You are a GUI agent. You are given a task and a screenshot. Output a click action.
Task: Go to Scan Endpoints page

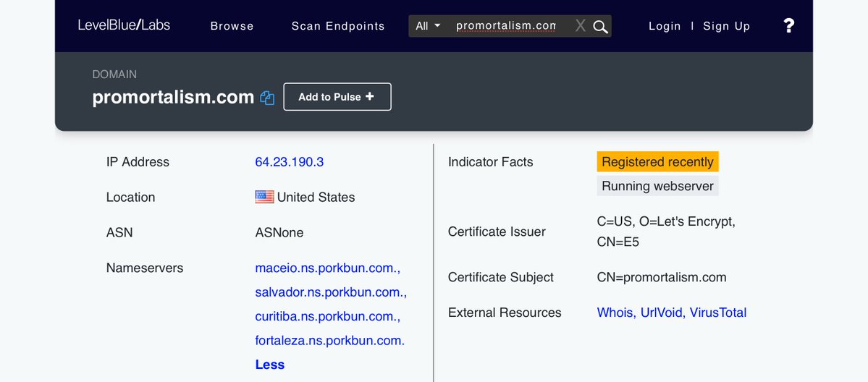pos(338,26)
